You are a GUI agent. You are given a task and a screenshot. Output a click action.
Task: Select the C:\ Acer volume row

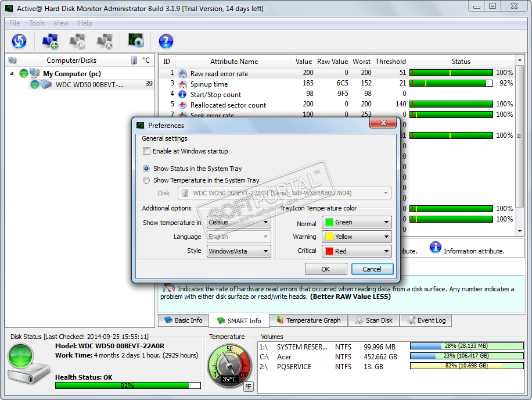tap(391, 357)
